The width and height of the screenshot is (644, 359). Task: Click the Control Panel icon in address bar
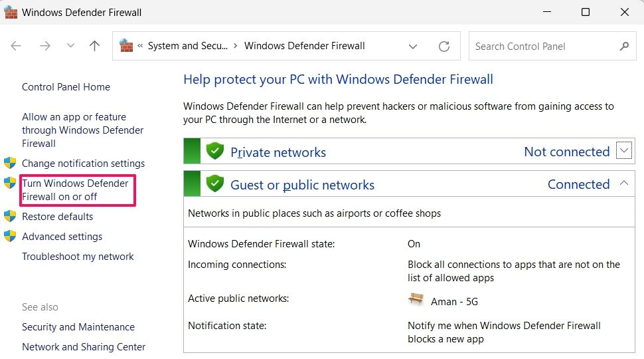pyautogui.click(x=126, y=46)
